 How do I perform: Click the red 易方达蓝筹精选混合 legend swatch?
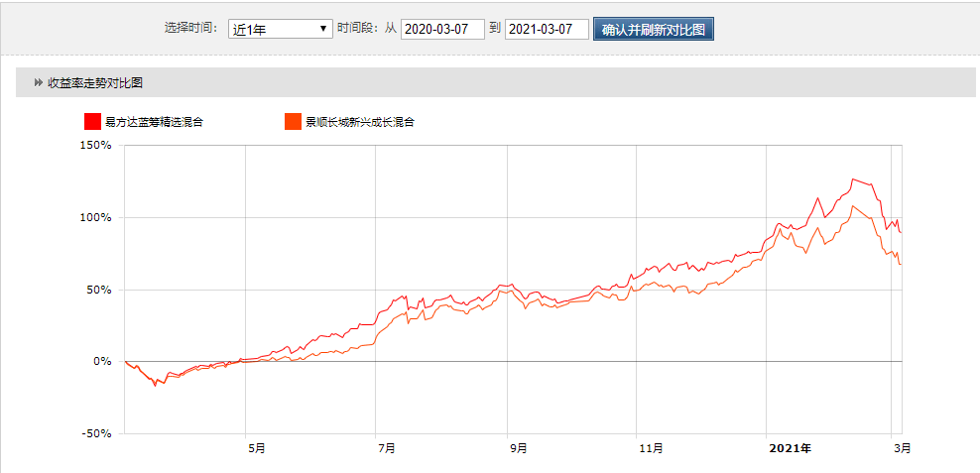(92, 122)
